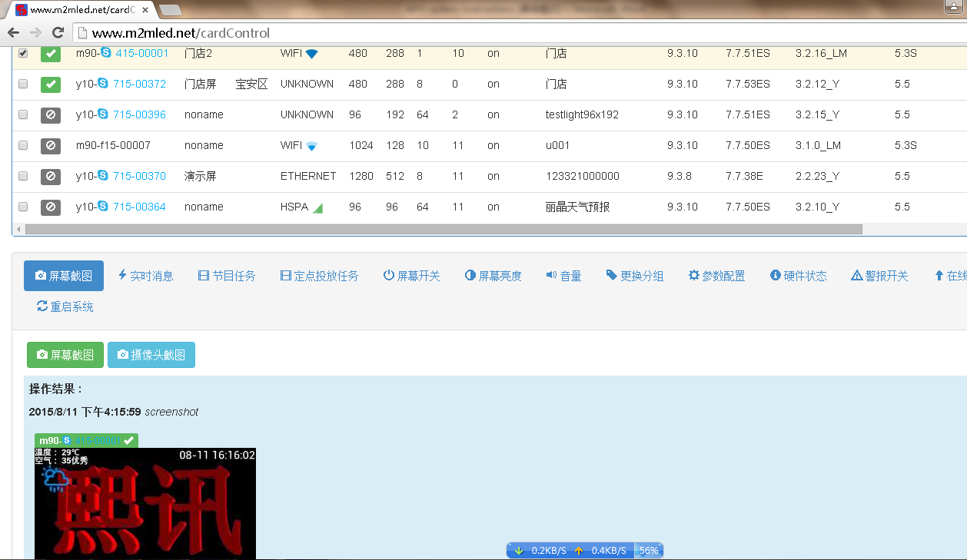Click the browser forward arrow
Screen dimensions: 967x560
pos(35,33)
